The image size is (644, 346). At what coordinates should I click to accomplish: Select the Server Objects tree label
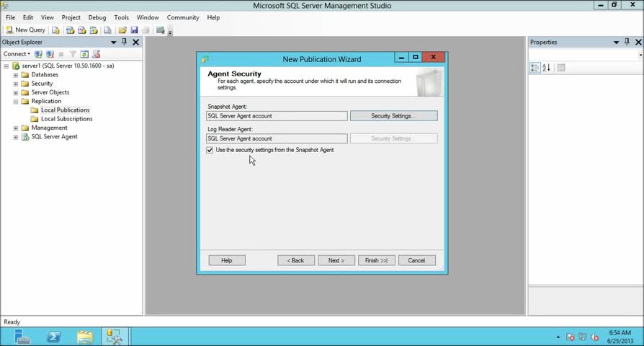pos(50,92)
